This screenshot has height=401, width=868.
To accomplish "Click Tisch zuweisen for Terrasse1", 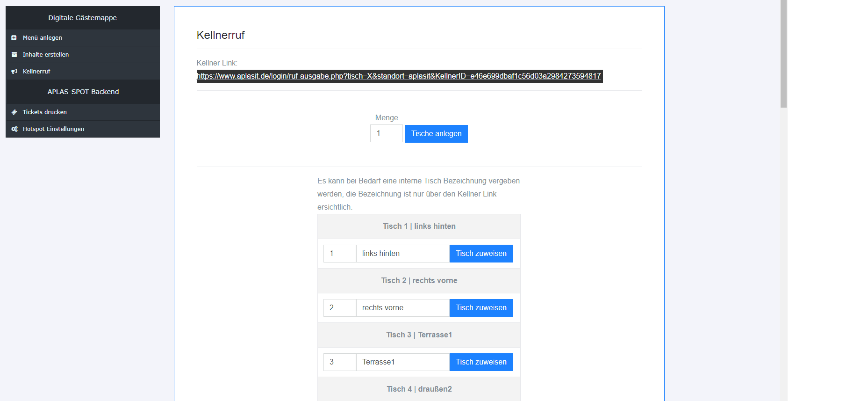I will coord(481,362).
